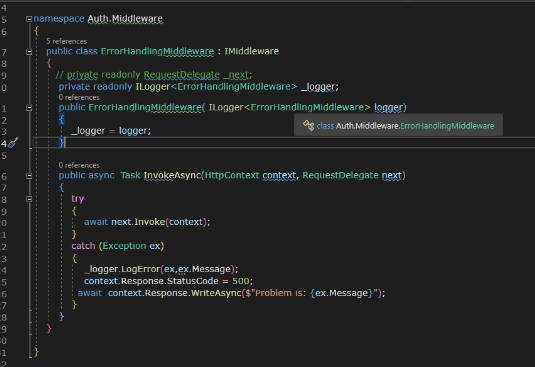This screenshot has height=367, width=535.
Task: Click the tooltip text Auth.Middleware.ErrorHandlingMiddleware
Action: (x=415, y=126)
